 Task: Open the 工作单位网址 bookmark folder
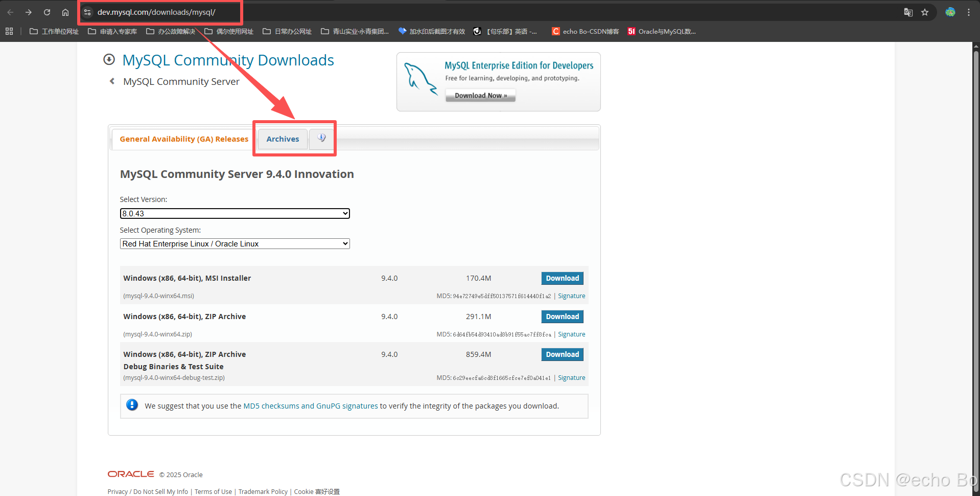54,31
